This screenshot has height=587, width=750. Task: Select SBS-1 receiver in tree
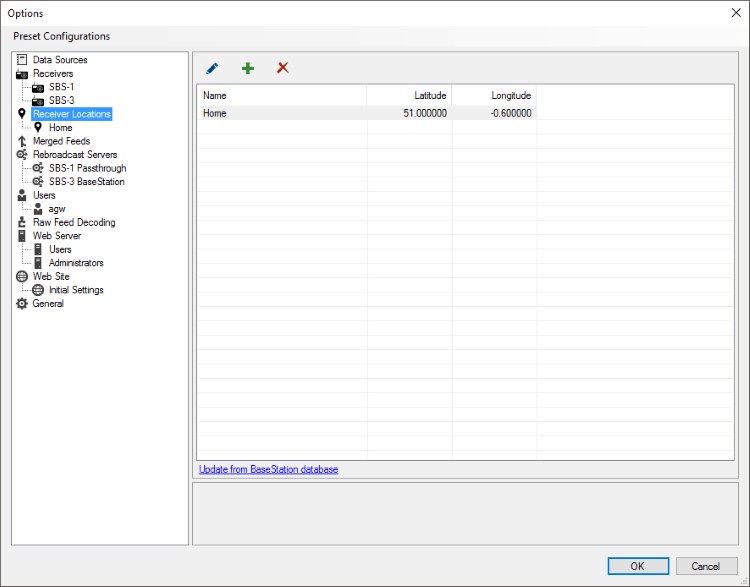point(61,87)
